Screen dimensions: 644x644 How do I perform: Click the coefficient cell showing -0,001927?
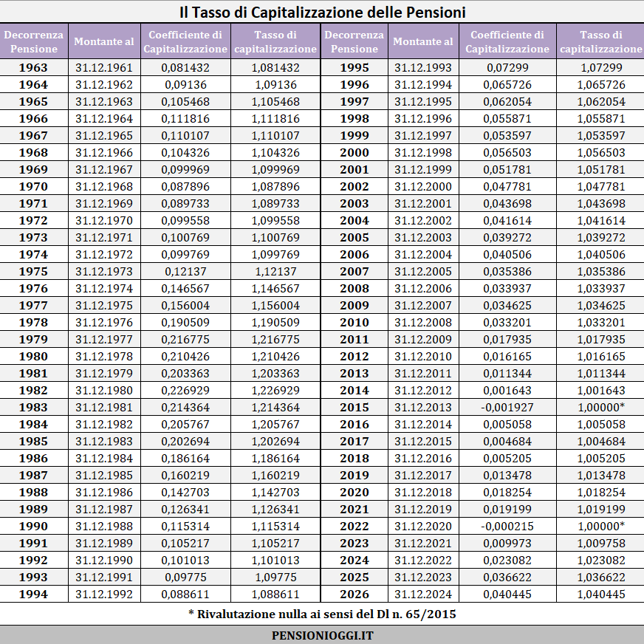[507, 408]
